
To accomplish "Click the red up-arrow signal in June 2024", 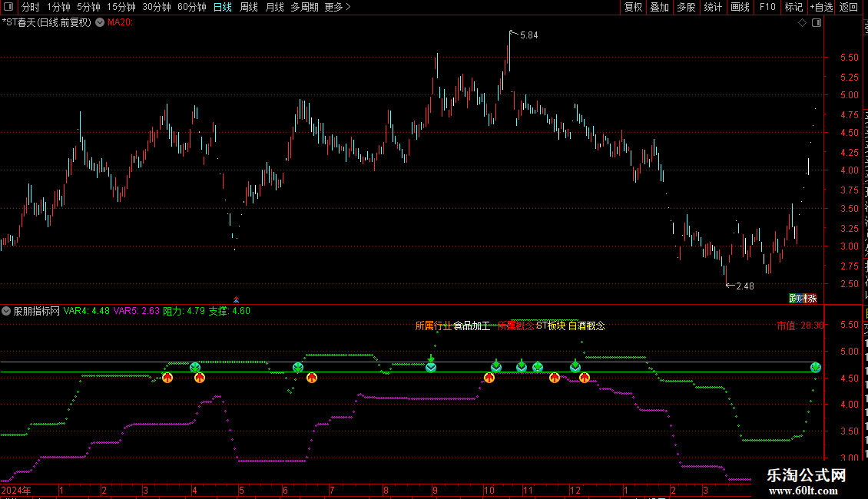I will tap(312, 378).
